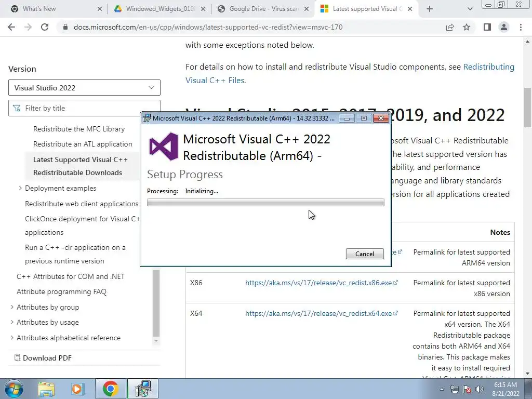Open the Chrome profile avatar

point(504,27)
